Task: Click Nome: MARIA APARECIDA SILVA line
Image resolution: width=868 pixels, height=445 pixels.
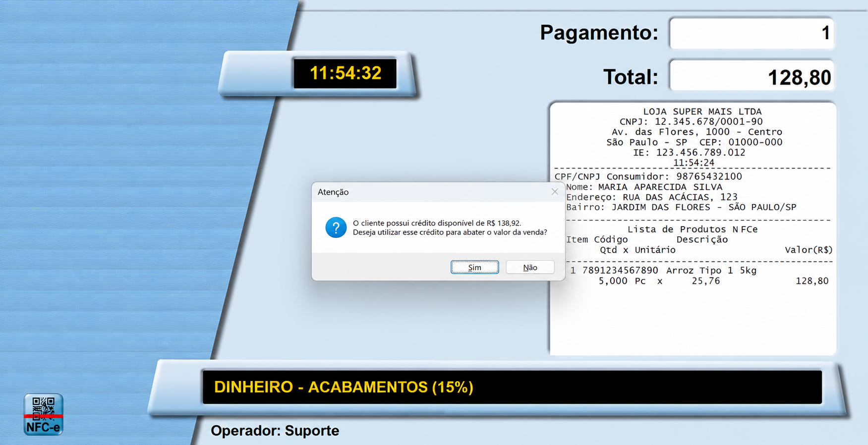Action: 644,187
